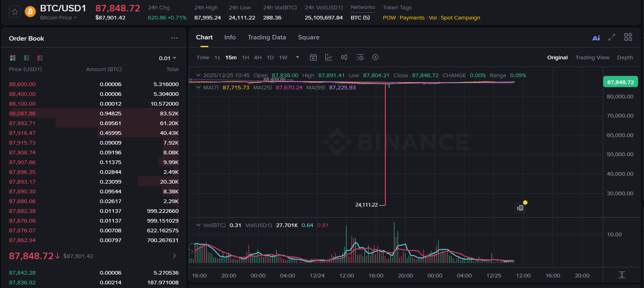644x288 pixels.
Task: Switch to the Info tab
Action: [x=230, y=37]
